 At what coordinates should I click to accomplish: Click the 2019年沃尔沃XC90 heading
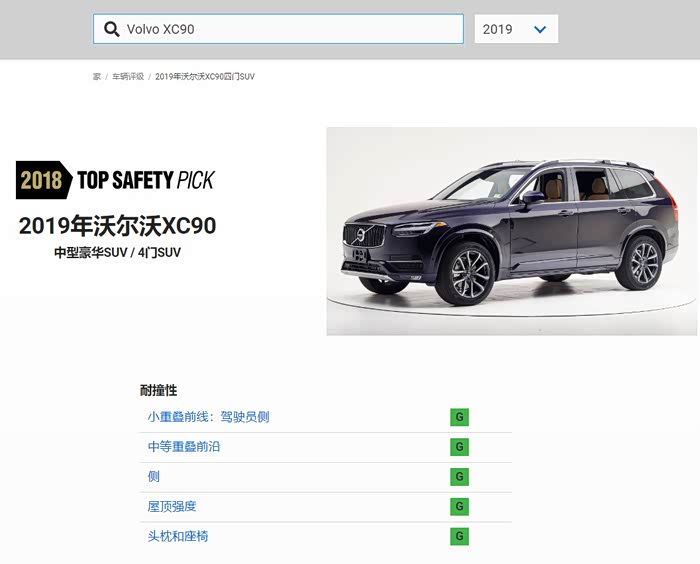[x=117, y=226]
